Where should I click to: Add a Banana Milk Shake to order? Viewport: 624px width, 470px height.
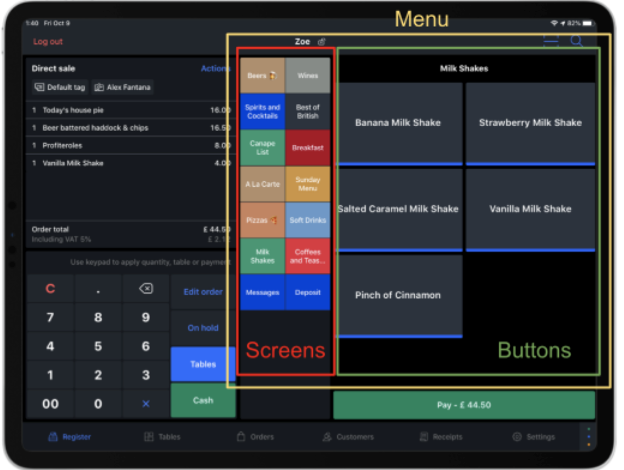click(400, 123)
